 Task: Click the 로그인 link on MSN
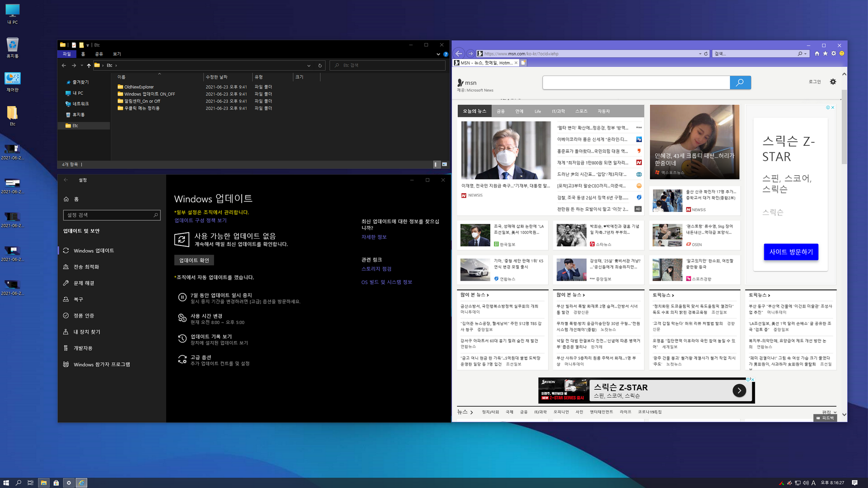815,82
